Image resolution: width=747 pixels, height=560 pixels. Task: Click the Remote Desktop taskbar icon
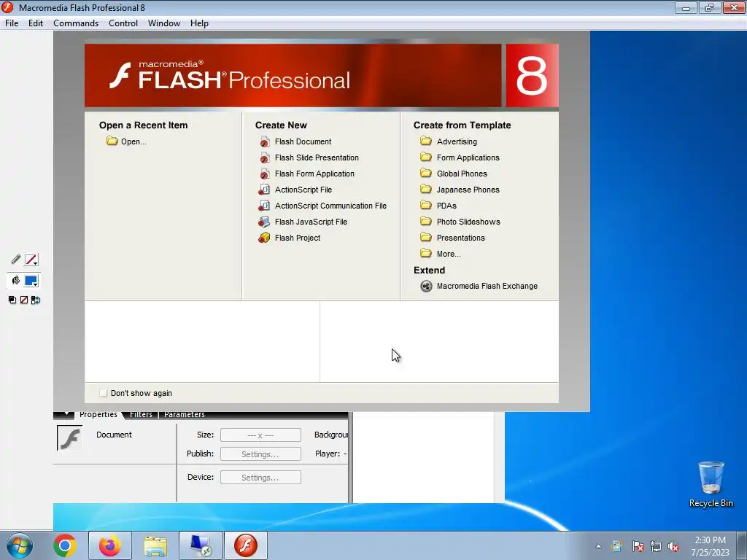click(201, 545)
